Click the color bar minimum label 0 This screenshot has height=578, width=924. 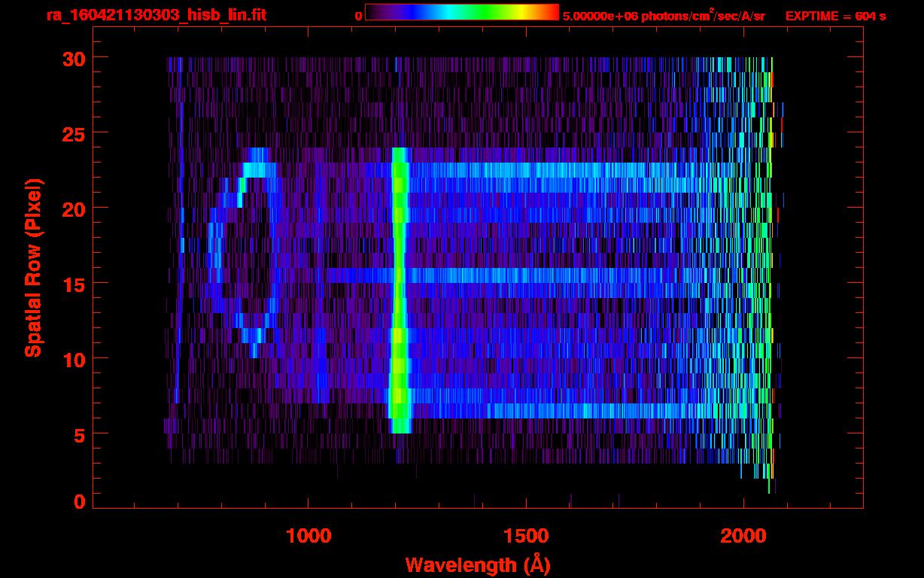click(x=358, y=16)
